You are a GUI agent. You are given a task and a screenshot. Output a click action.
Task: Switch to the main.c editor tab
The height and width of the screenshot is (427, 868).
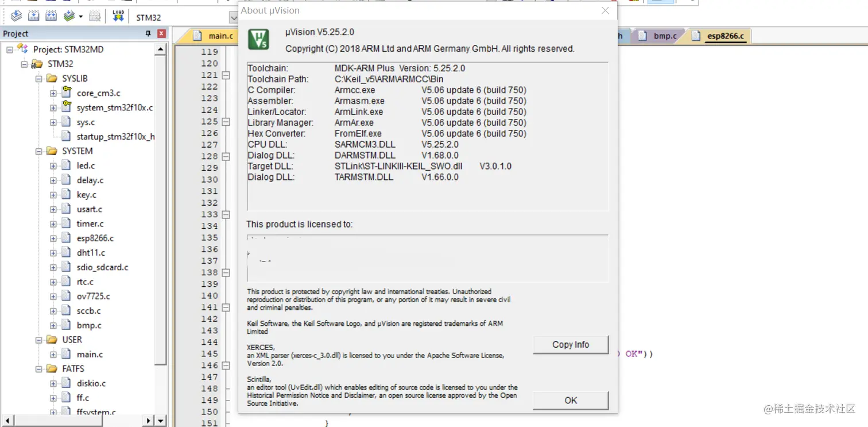click(214, 36)
